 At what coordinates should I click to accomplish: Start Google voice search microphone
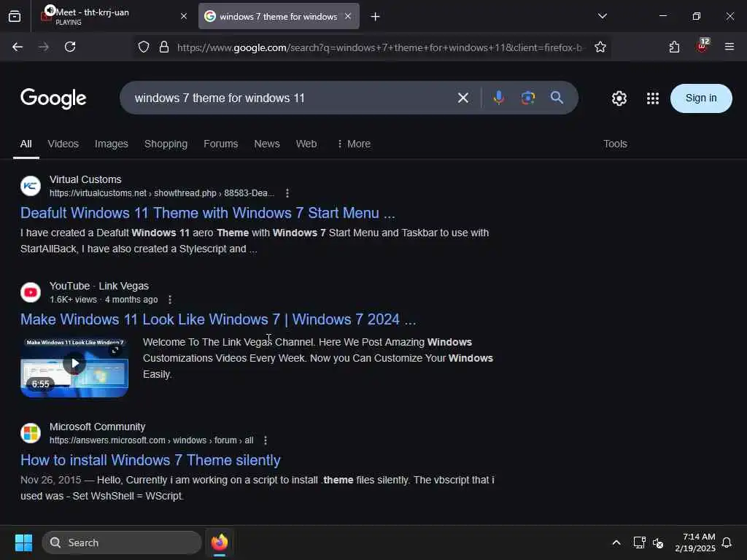(499, 98)
